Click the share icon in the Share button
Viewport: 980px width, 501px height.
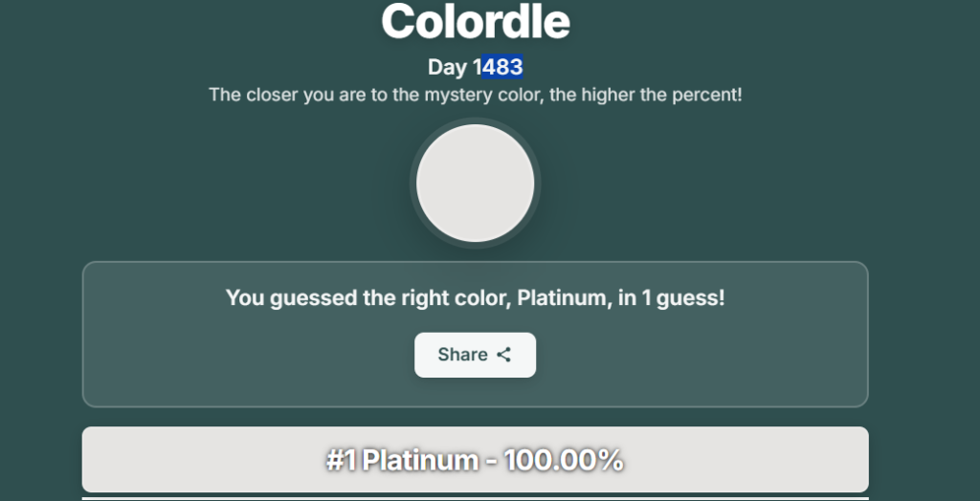(504, 355)
